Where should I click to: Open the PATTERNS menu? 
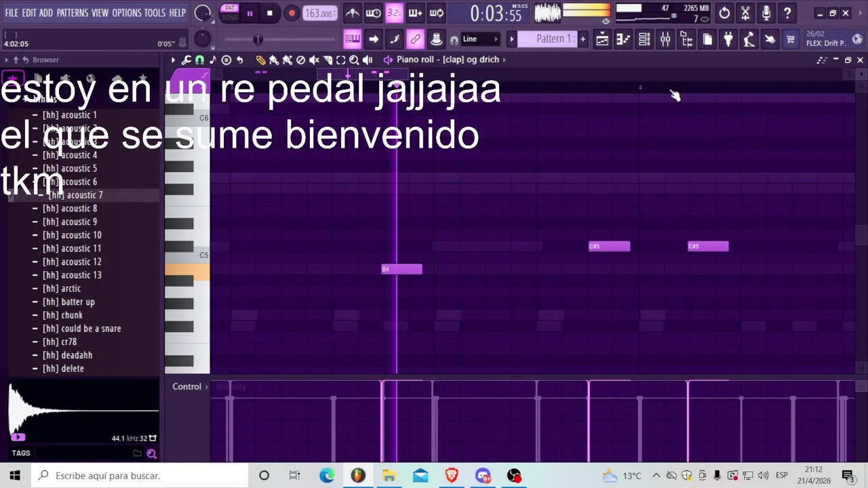tap(72, 13)
